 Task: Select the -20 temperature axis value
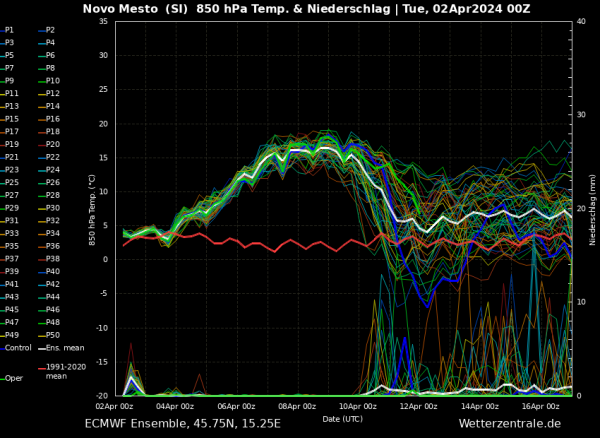(102, 396)
